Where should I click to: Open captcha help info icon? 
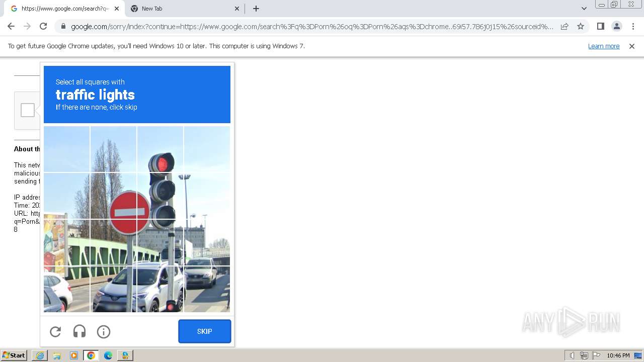pos(104,331)
